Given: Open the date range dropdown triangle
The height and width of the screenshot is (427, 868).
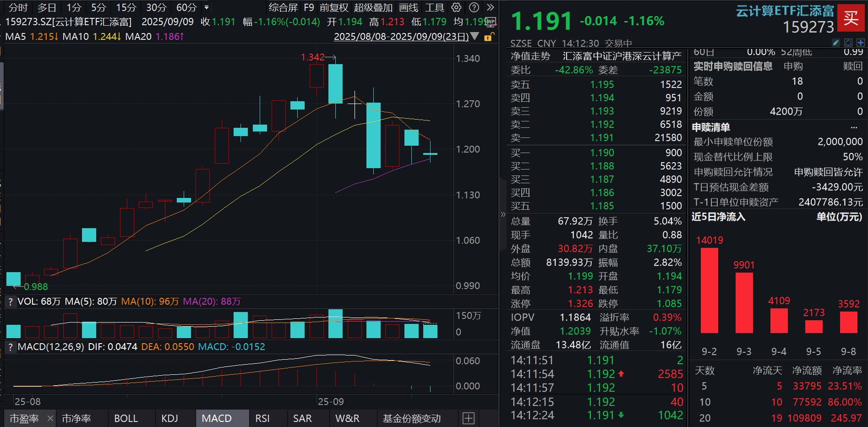Looking at the screenshot, I should [x=475, y=37].
